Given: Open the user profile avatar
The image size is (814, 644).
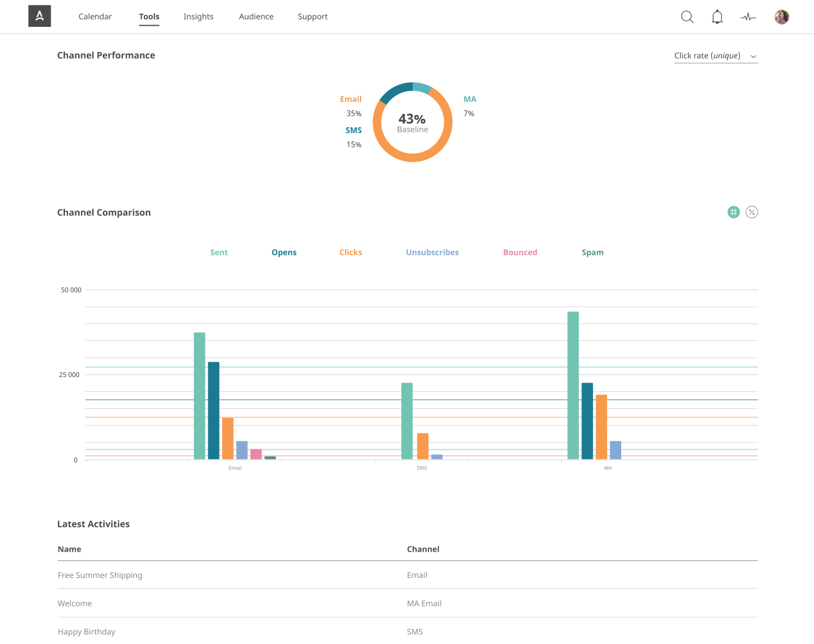Looking at the screenshot, I should 782,17.
